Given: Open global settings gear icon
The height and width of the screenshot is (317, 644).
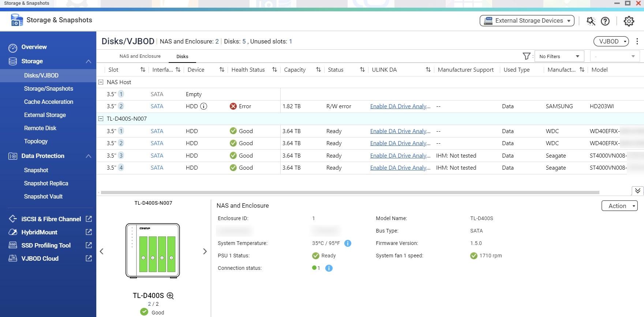Looking at the screenshot, I should tap(629, 21).
